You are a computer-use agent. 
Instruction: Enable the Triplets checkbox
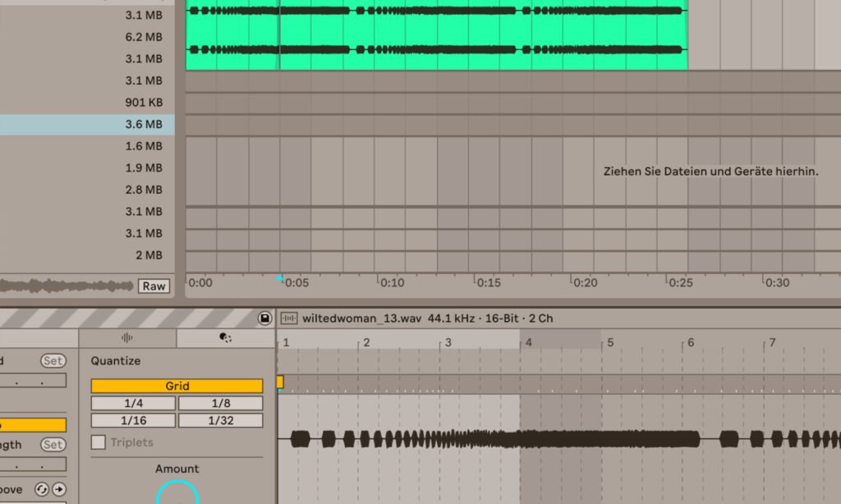[99, 442]
